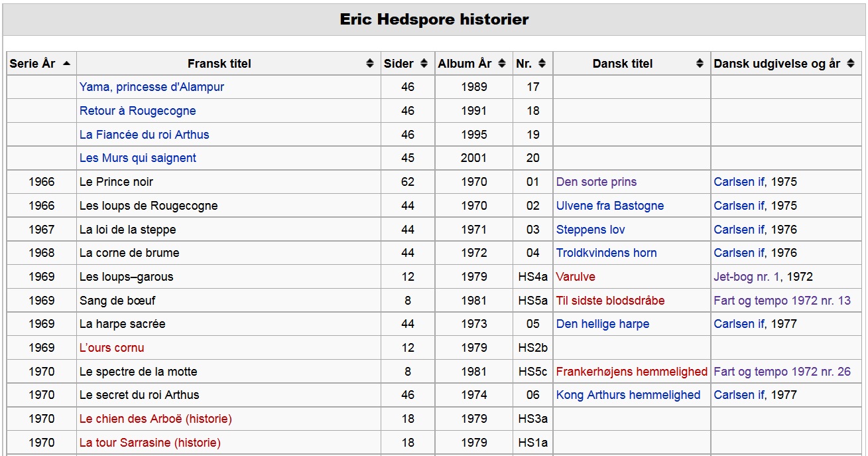Viewport: 868px width, 456px height.
Task: Follow La Fiancée du roi Arthus link
Action: pyautogui.click(x=144, y=135)
